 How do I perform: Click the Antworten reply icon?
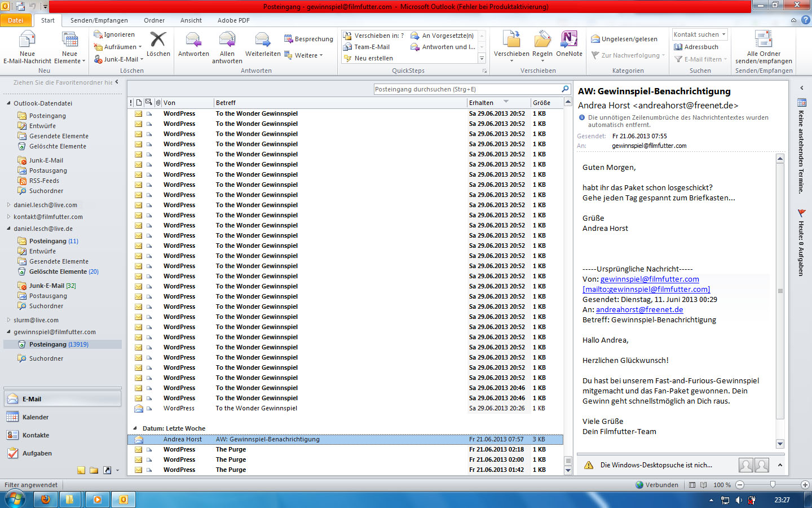[193, 41]
